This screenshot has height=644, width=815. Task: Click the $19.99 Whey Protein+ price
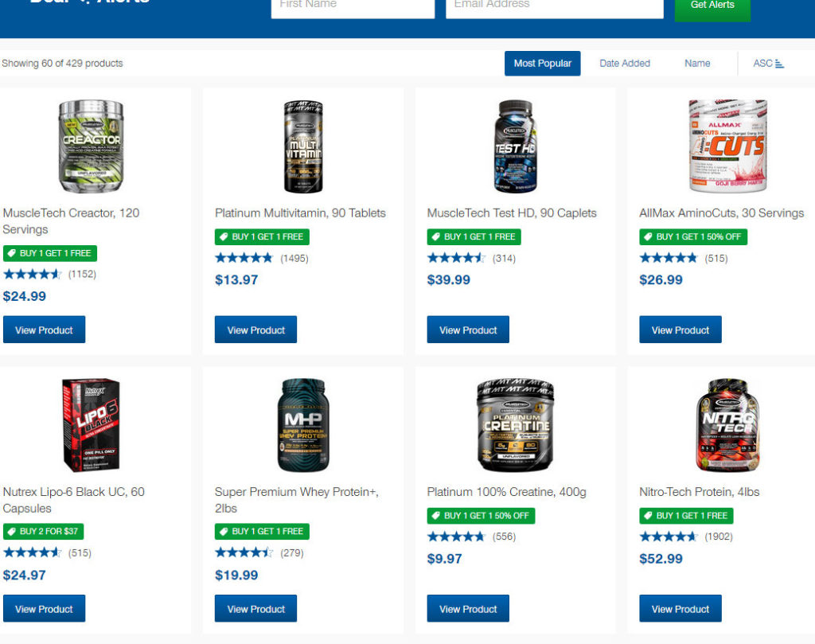click(236, 575)
